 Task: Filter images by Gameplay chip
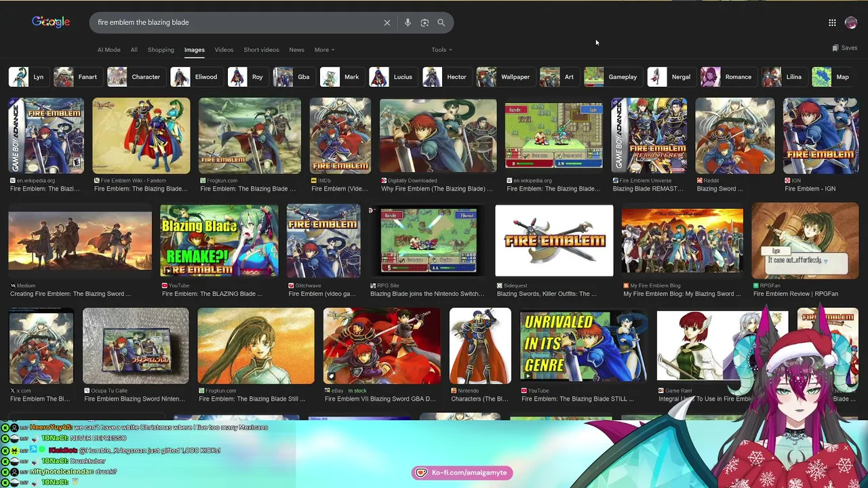(x=612, y=77)
